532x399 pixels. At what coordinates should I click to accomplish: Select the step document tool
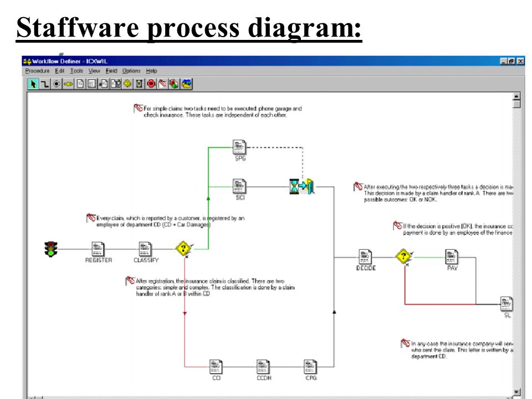(x=80, y=84)
